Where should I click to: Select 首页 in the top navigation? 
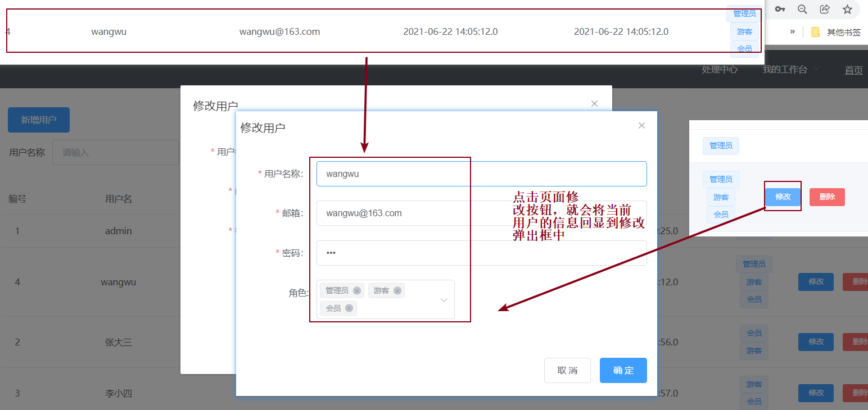tap(853, 70)
